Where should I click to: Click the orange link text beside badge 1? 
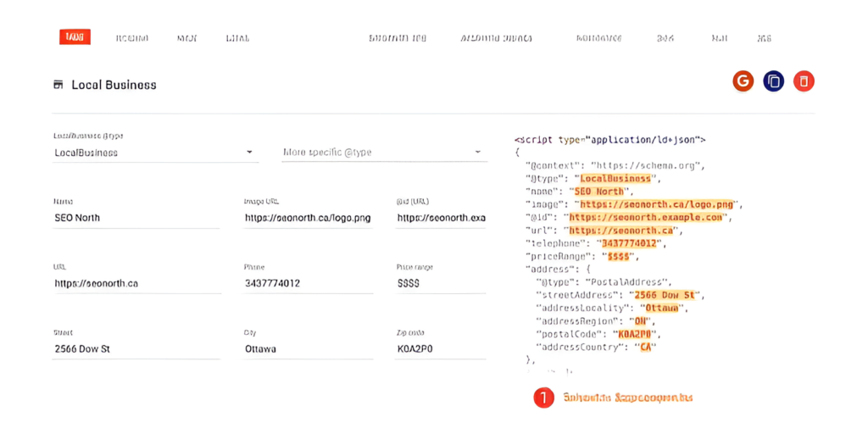tap(628, 397)
